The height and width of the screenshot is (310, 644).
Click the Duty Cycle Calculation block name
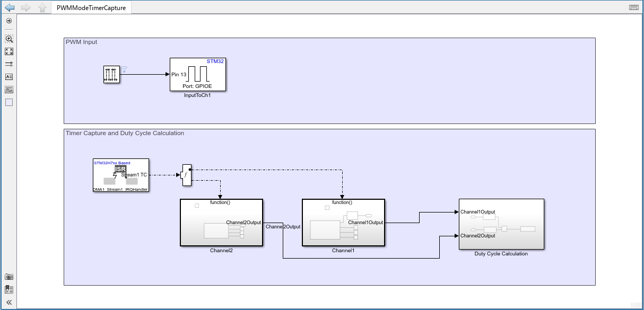[501, 254]
